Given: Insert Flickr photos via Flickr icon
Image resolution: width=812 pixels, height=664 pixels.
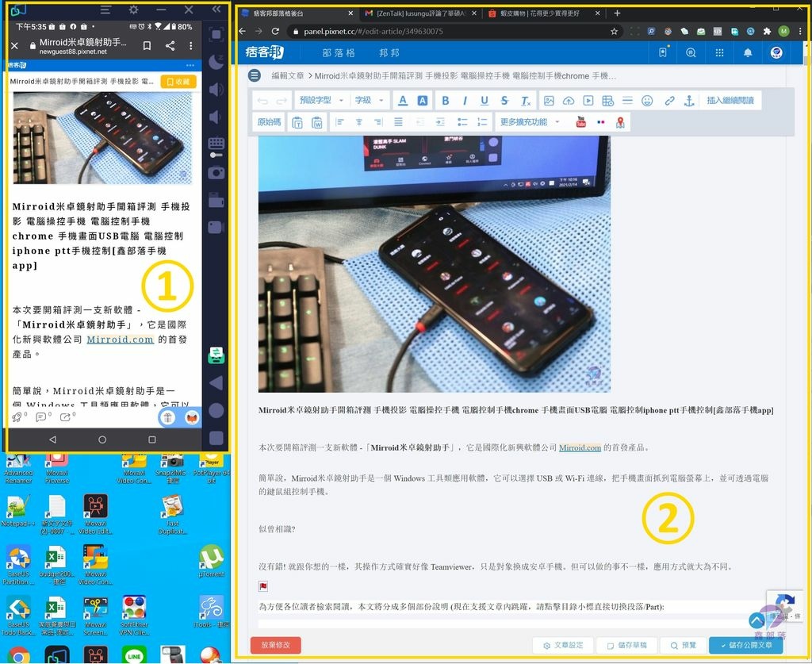Looking at the screenshot, I should (601, 122).
